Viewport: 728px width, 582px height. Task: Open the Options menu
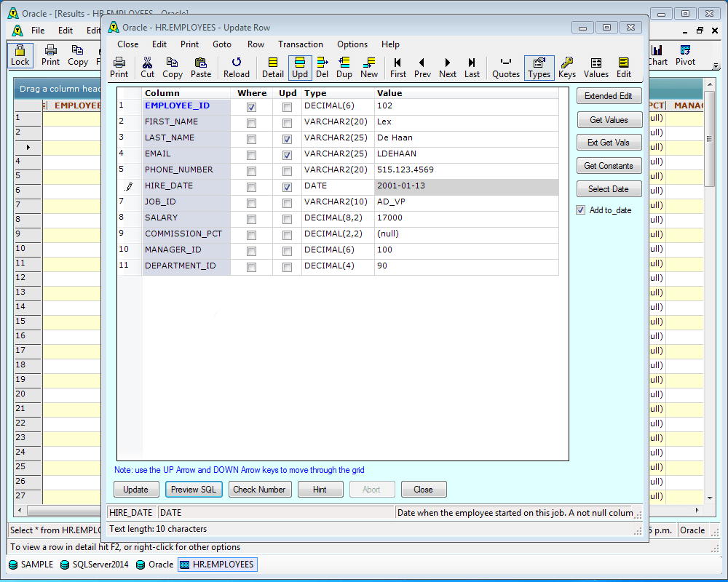pyautogui.click(x=352, y=44)
